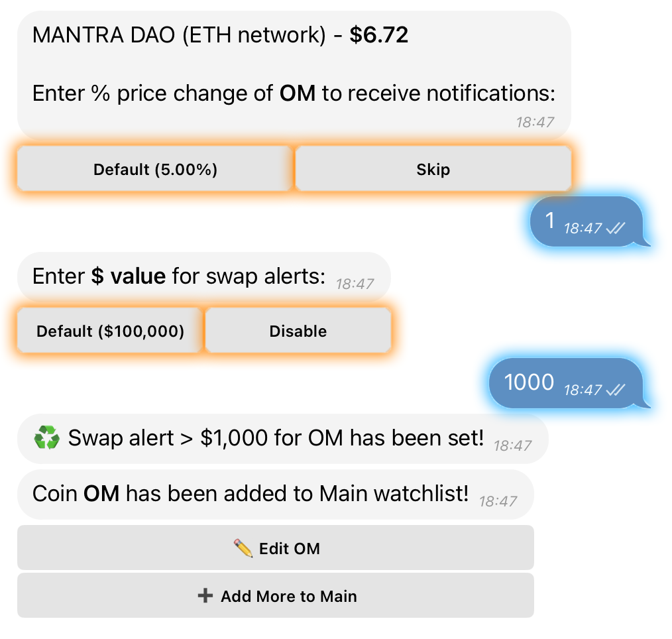Select the sent message bubble containing 1000
The height and width of the screenshot is (639, 672).
tap(569, 383)
